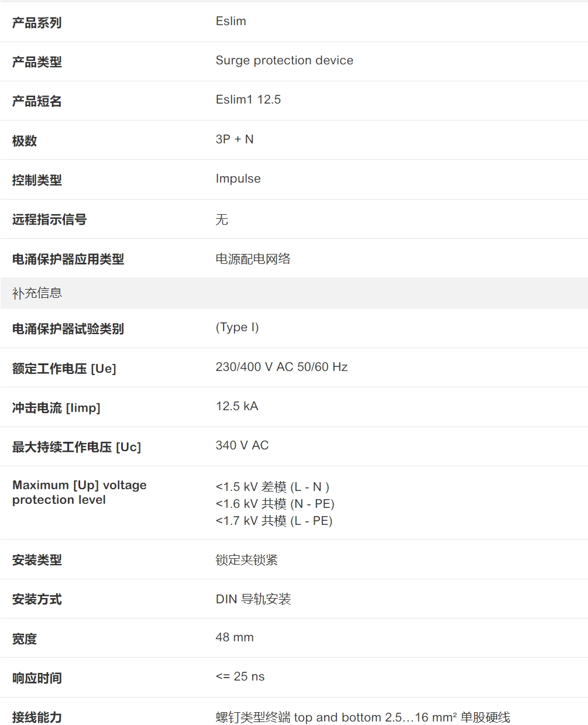The height and width of the screenshot is (725, 588).
Task: Click the 远程指示信号 row label
Action: pos(49,219)
